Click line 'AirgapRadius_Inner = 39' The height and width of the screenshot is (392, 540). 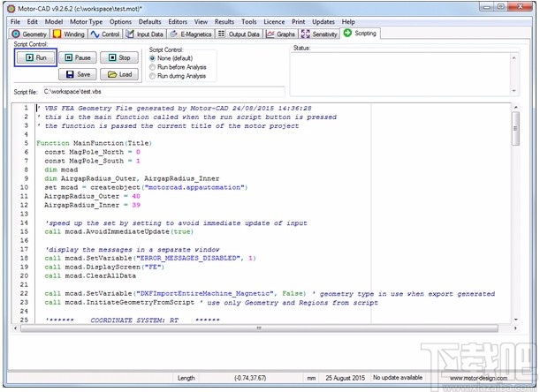(x=92, y=205)
